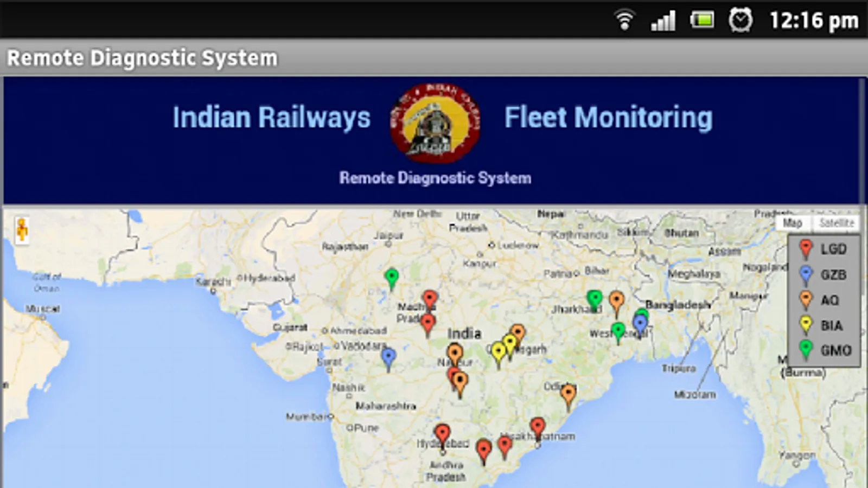Viewport: 868px width, 488px height.
Task: Select the blue marker near Vadodara
Action: point(388,358)
